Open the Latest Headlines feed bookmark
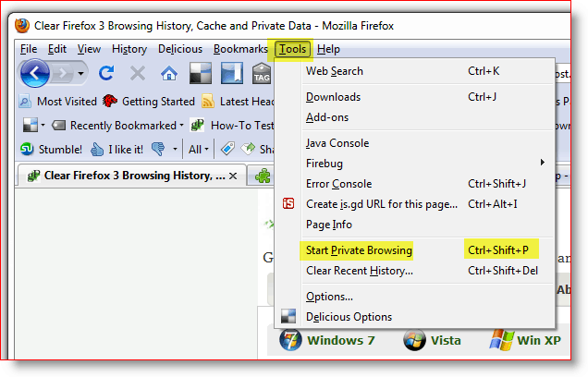 239,102
